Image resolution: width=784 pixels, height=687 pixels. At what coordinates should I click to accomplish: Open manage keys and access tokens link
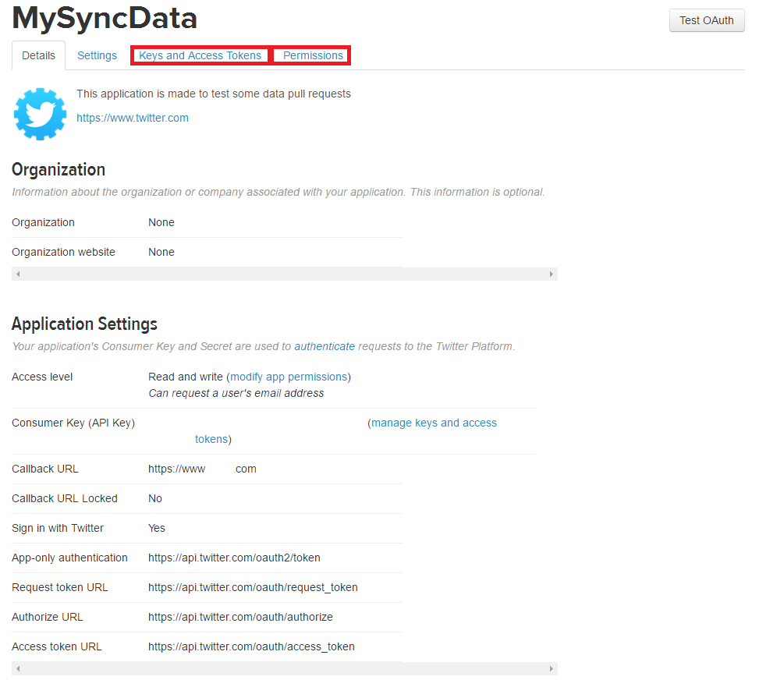(x=434, y=423)
